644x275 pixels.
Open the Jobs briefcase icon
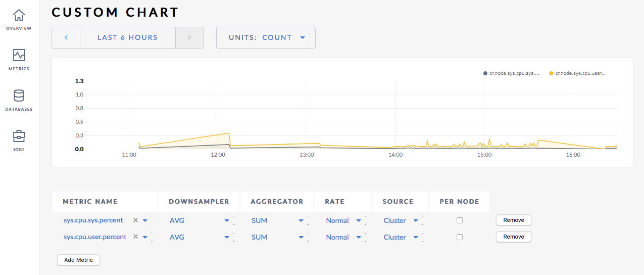coord(19,136)
